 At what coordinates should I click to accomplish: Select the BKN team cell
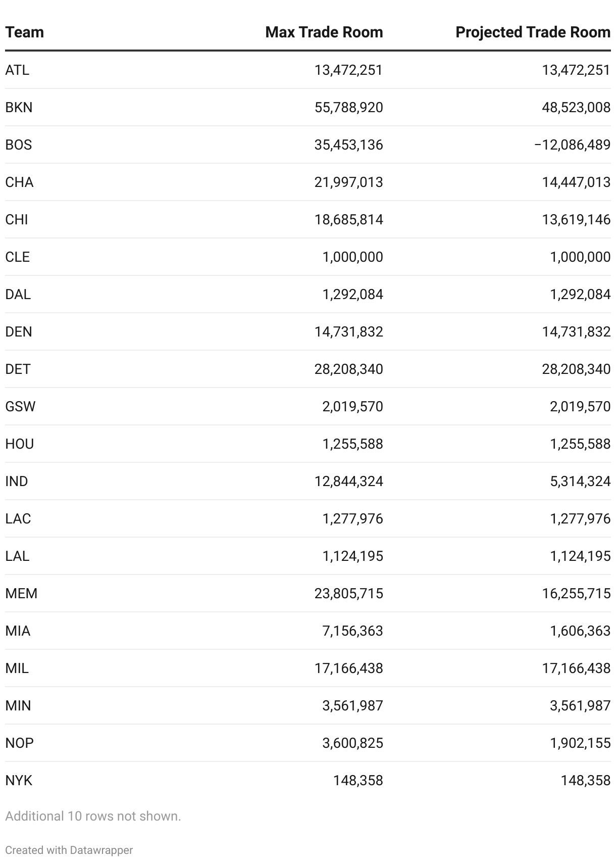click(x=19, y=107)
